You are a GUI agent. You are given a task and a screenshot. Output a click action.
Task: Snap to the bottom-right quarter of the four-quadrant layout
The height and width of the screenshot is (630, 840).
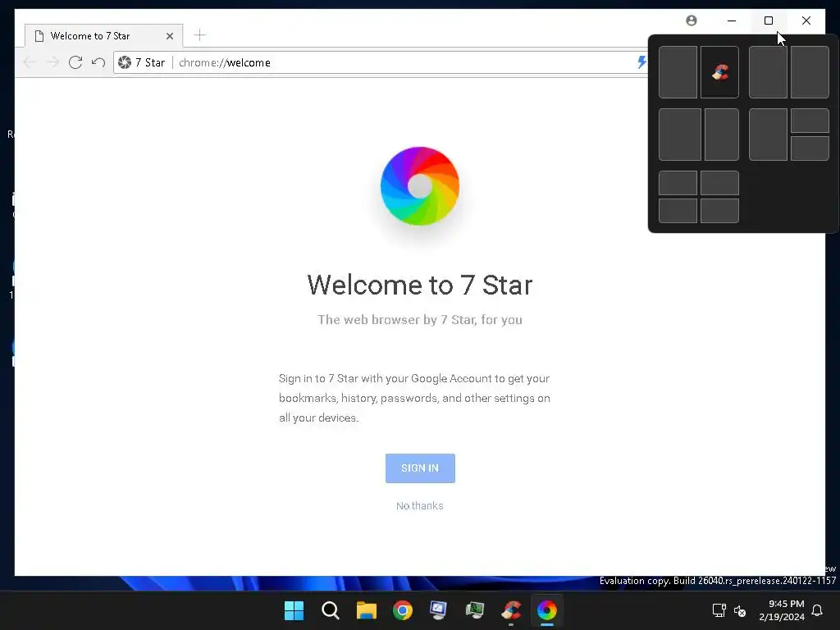coord(719,211)
